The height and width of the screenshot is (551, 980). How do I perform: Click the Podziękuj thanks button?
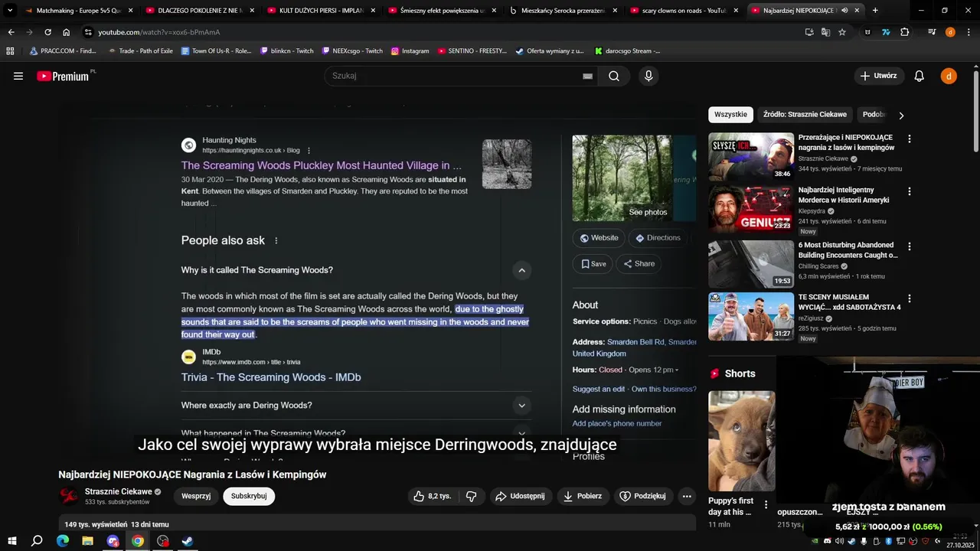[x=642, y=496]
